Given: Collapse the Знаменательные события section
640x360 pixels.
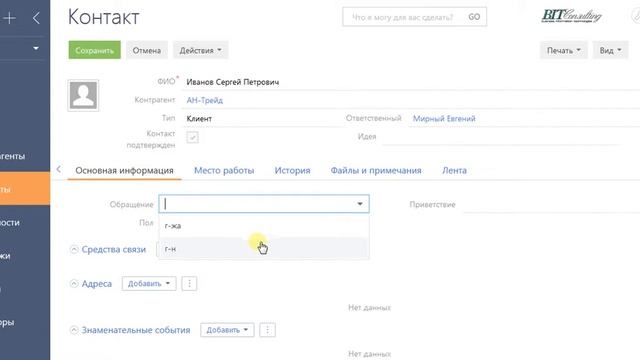Looking at the screenshot, I should (74, 330).
